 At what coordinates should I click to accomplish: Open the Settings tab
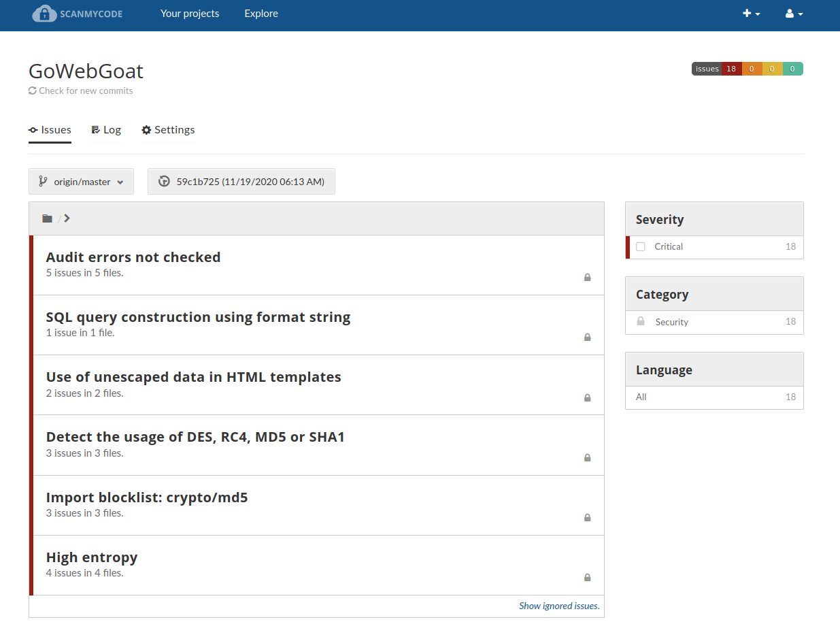point(168,130)
